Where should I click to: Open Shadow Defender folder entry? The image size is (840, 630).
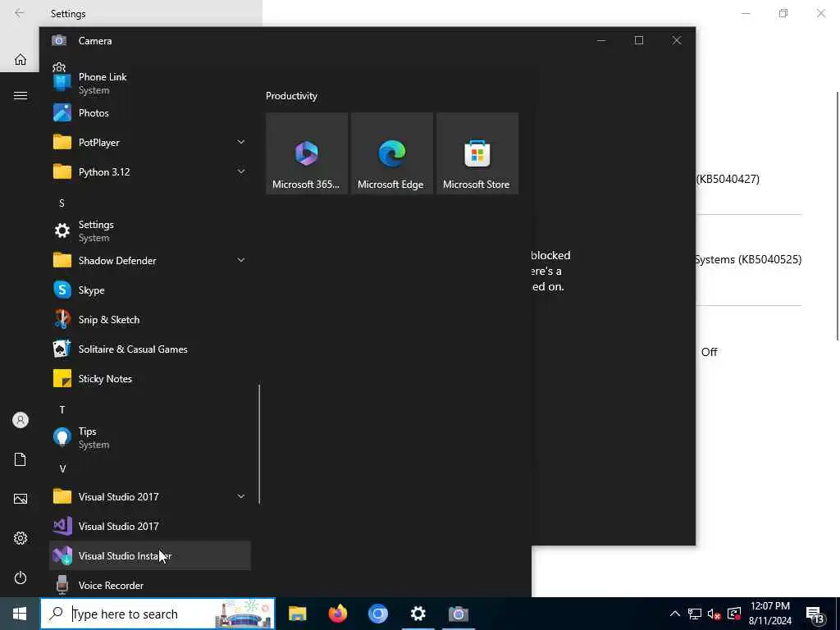[149, 260]
